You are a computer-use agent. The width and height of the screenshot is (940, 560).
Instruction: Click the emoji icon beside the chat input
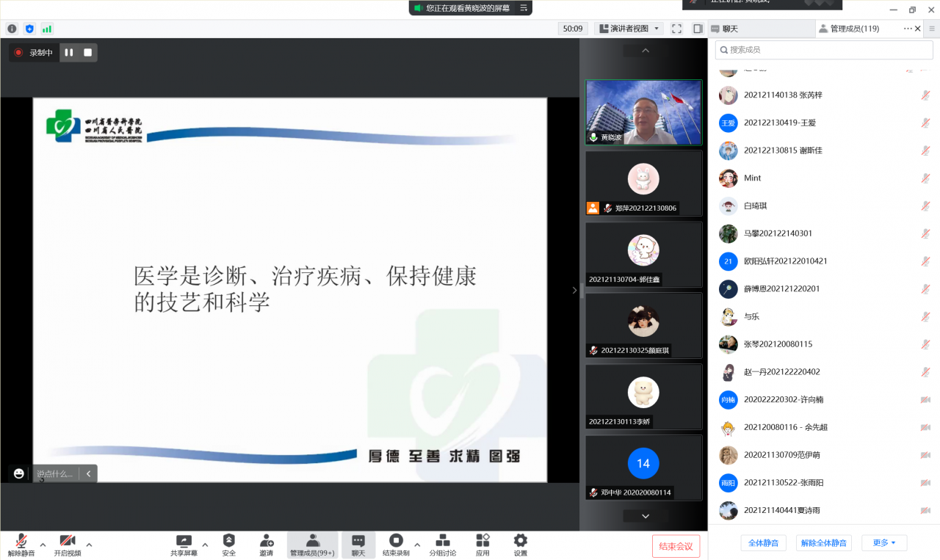point(18,473)
